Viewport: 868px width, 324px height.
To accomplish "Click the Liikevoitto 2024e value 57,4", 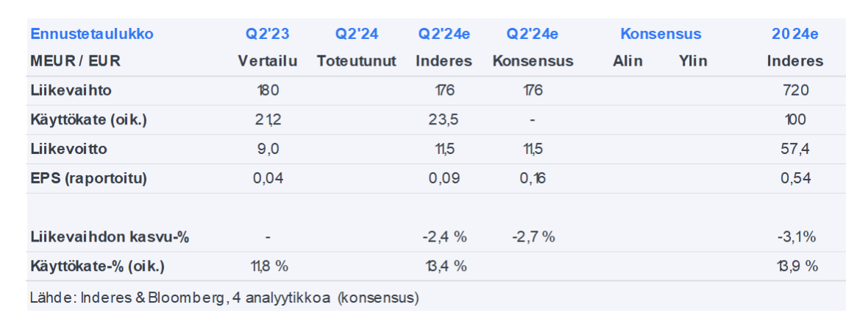I will [796, 149].
